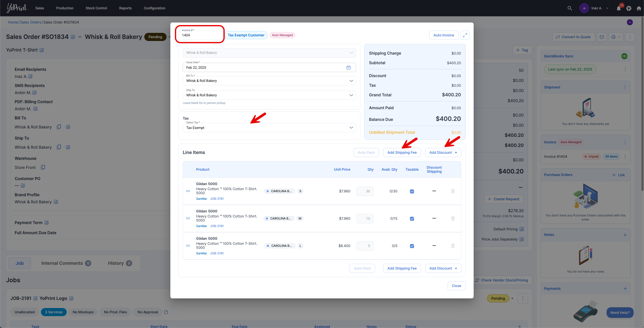The image size is (644, 328).
Task: Edit the Sales Order #SO1834 number pencil icon
Action: (73, 37)
